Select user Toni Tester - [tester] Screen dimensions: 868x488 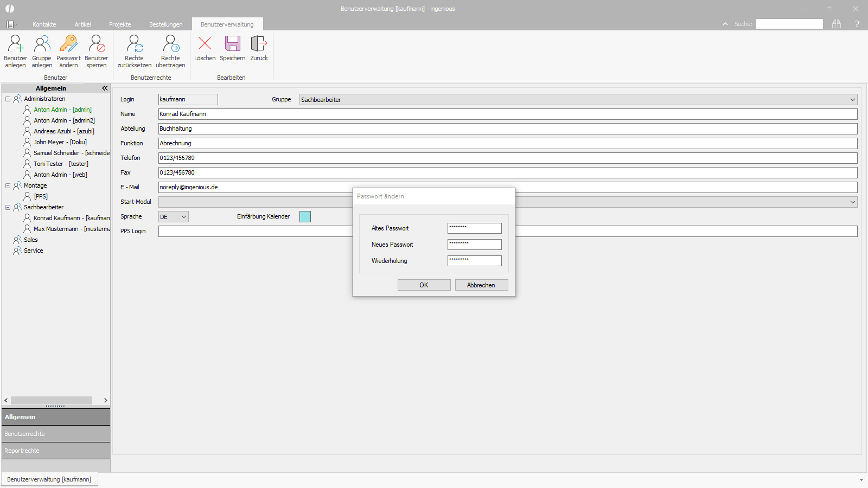pos(61,164)
